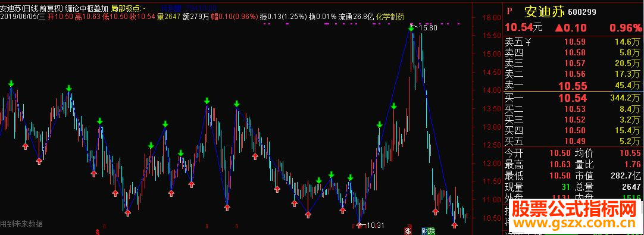Click the 用到未来数据 notice text
Screen dimensions: 644x235
tap(21, 224)
